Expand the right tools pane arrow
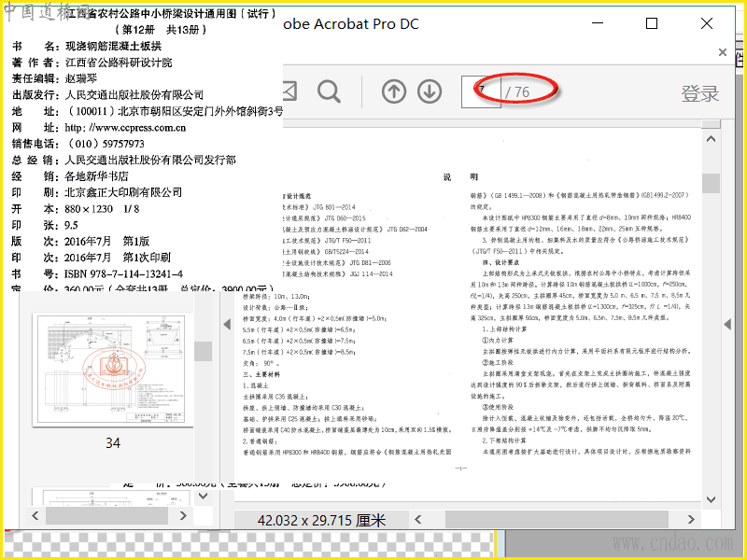 click(x=727, y=324)
